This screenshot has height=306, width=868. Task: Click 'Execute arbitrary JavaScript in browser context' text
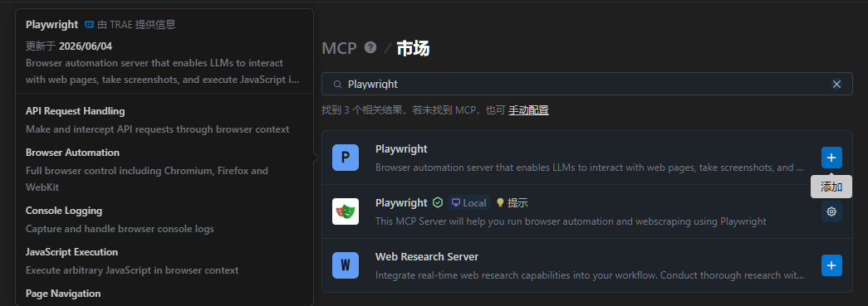tap(132, 270)
